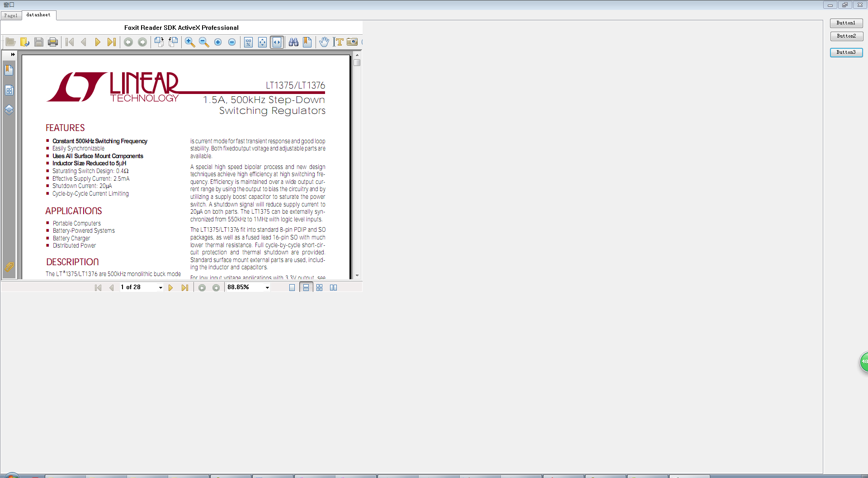Click the green circular badge at right edge
The image size is (868, 478).
pyautogui.click(x=864, y=362)
